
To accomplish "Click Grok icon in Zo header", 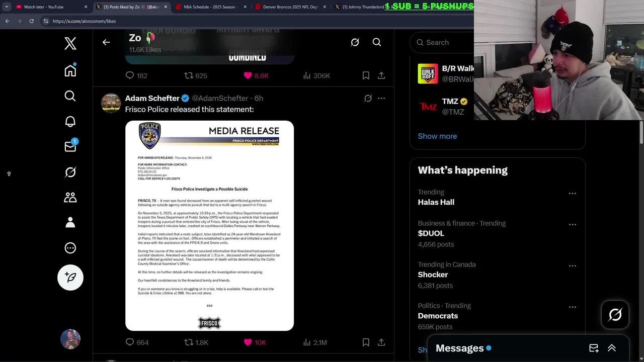I will pos(355,42).
